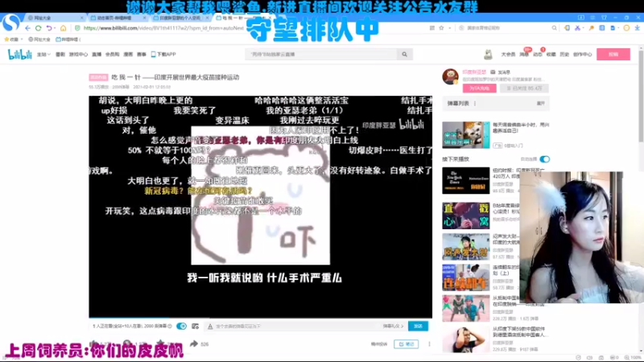Screen dimensions: 644x362
Task: Open the New York Times recommended video thumbnail
Action: coord(466,180)
